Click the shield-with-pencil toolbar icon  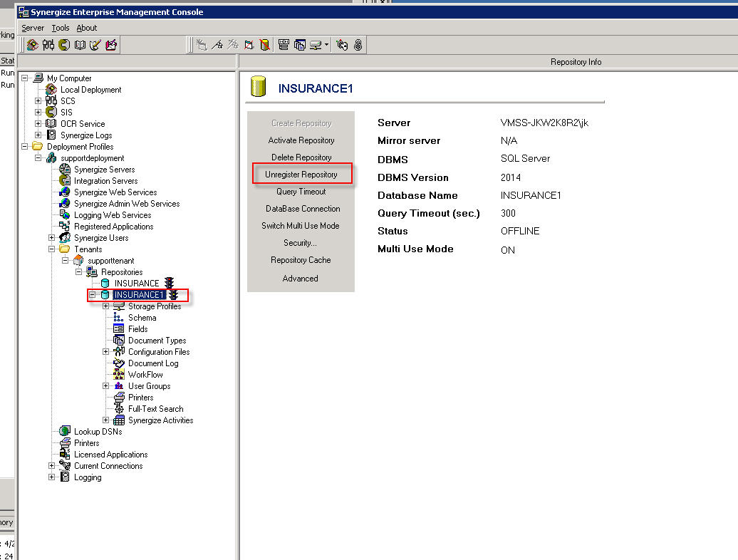click(x=95, y=45)
